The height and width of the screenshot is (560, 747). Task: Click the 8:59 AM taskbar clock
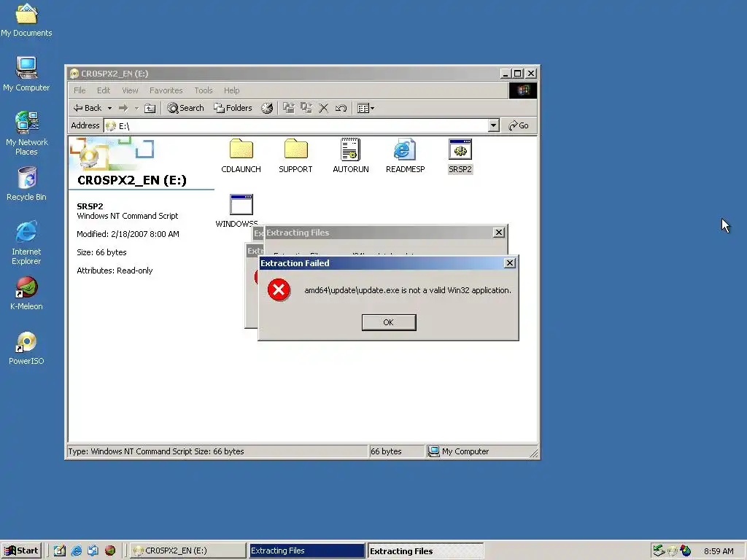coord(719,551)
